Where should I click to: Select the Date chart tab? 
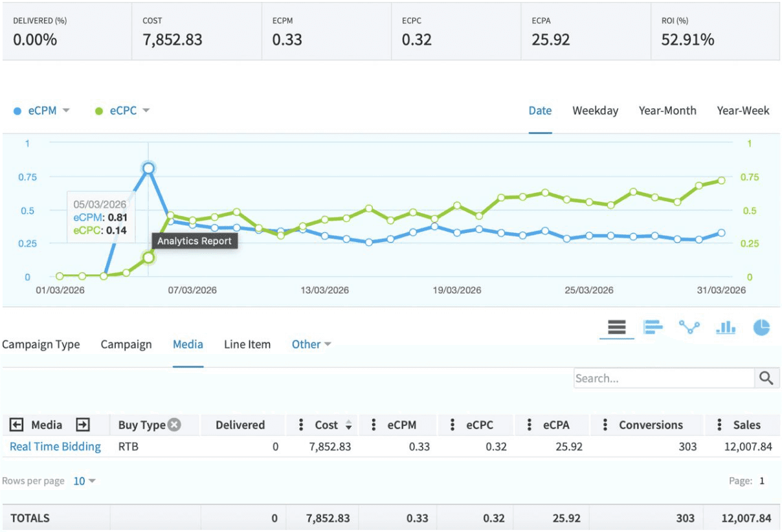540,111
